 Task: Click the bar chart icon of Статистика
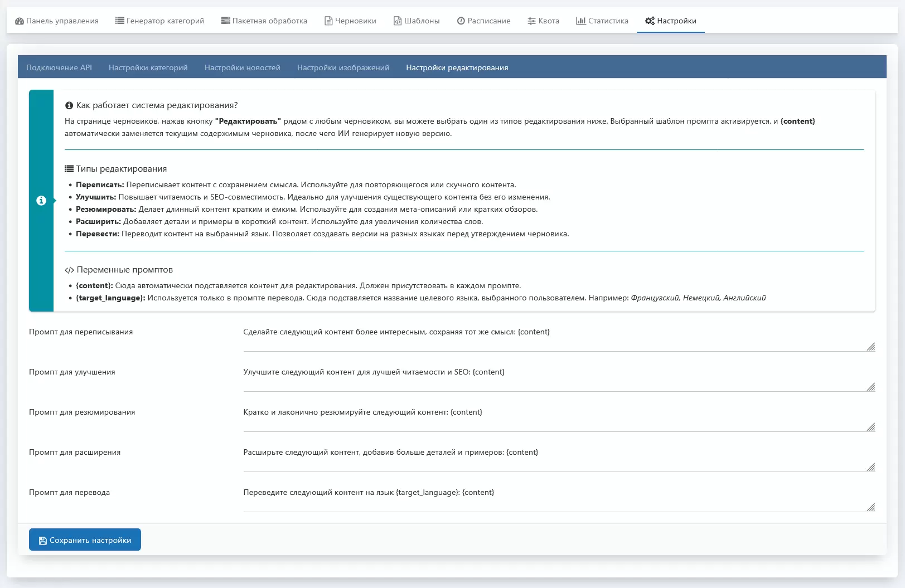pos(580,21)
